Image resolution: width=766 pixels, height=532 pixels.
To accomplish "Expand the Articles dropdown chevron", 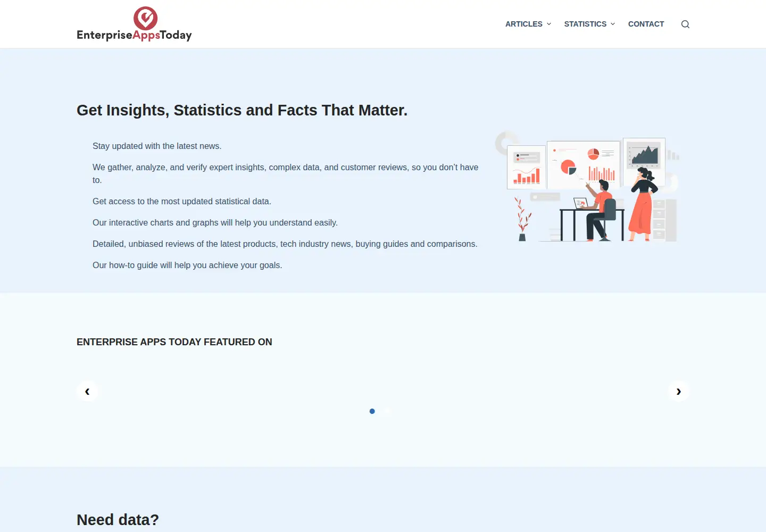I will coord(549,24).
